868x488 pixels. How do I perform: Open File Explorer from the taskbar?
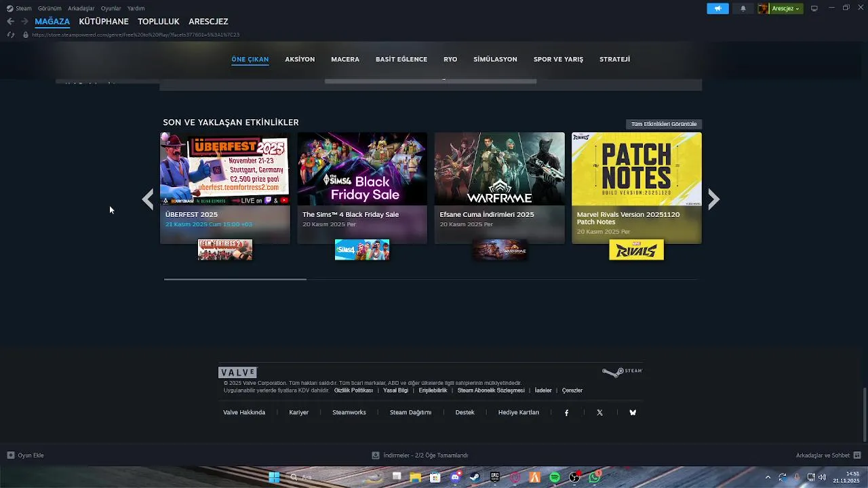(x=415, y=477)
